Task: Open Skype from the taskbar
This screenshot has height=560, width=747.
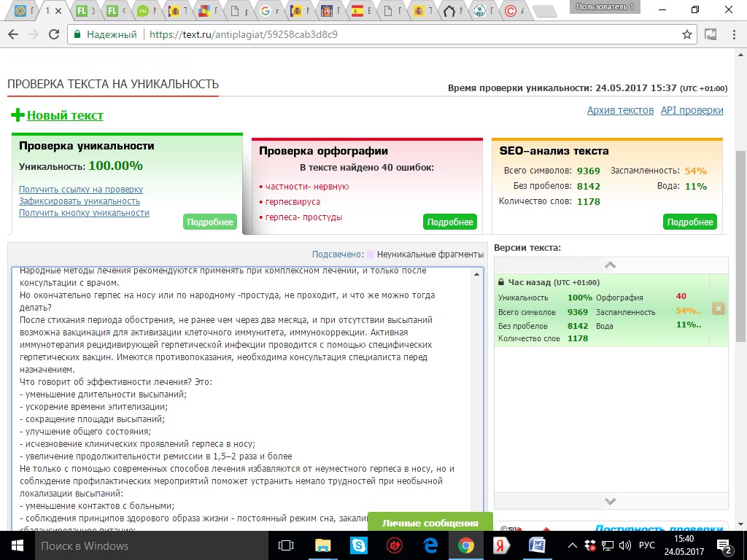Action: point(358,545)
